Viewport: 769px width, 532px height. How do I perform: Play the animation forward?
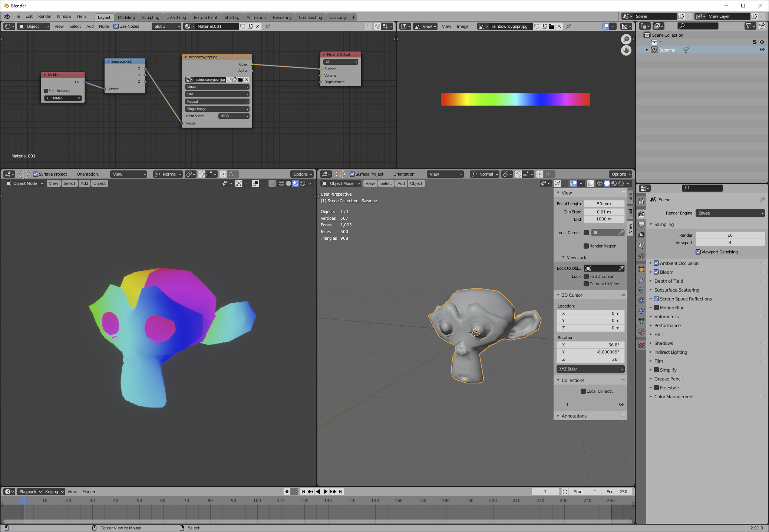pyautogui.click(x=326, y=492)
